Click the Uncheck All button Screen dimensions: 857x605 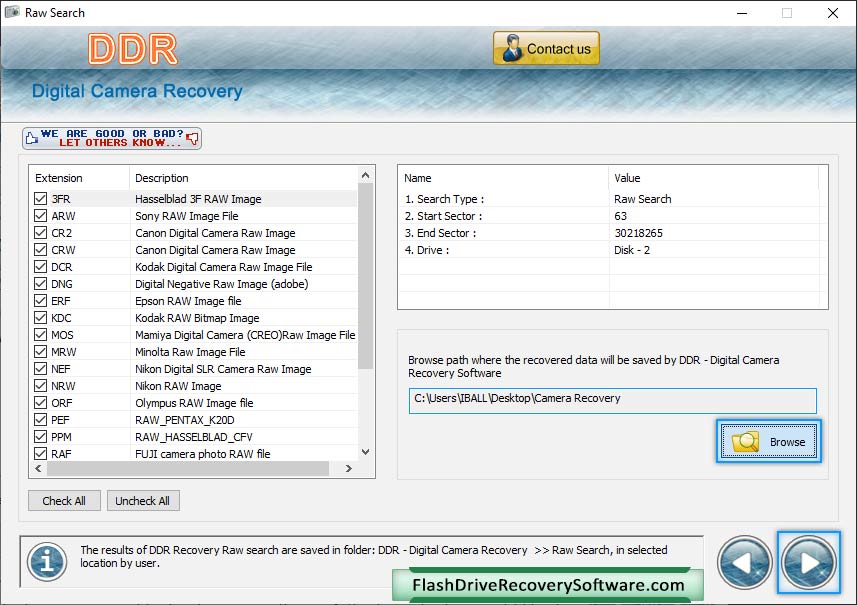[143, 501]
